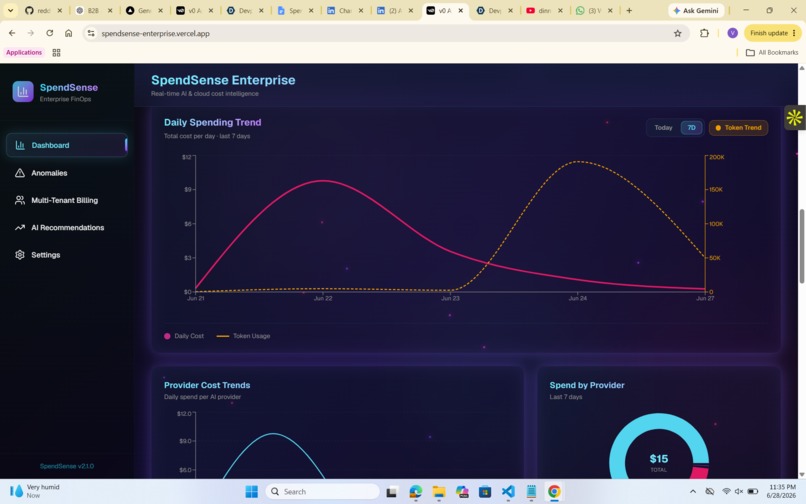The width and height of the screenshot is (806, 504).
Task: Click the Ask Gemini button
Action: [696, 10]
